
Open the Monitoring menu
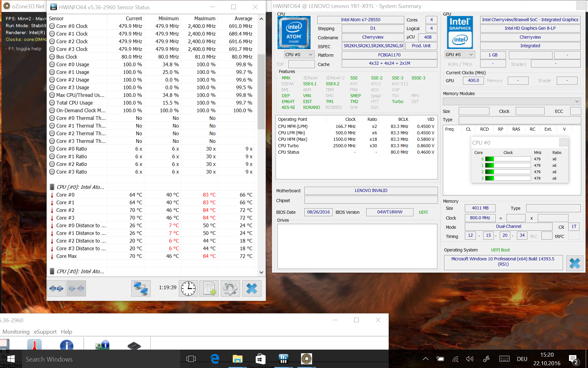16,332
